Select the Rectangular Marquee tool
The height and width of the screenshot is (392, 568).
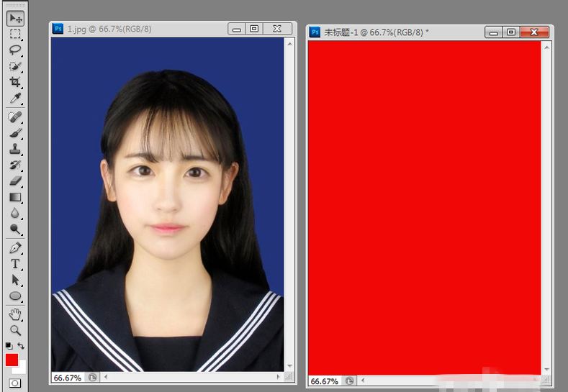coord(15,35)
